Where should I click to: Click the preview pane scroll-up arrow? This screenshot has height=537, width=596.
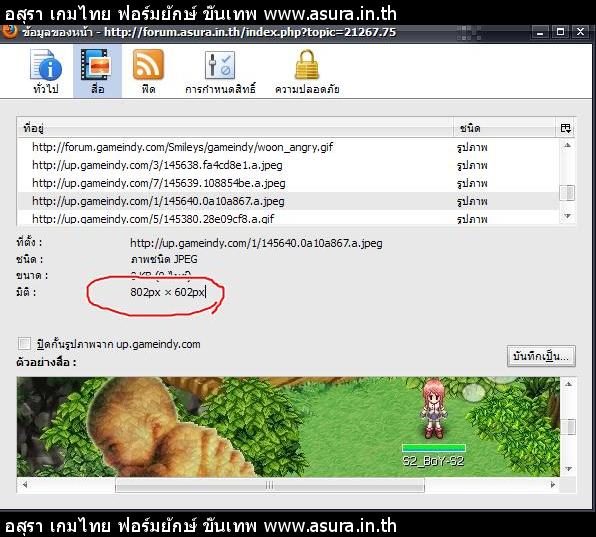(x=569, y=384)
